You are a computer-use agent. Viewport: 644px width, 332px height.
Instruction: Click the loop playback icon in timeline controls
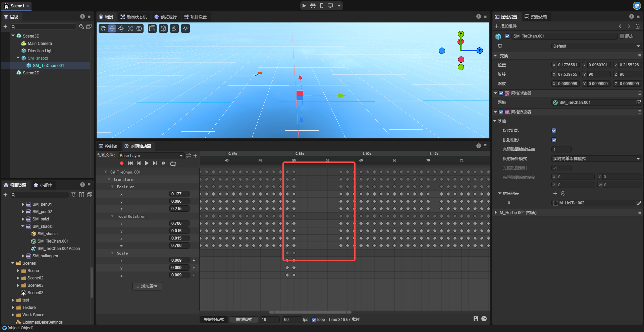tap(173, 163)
